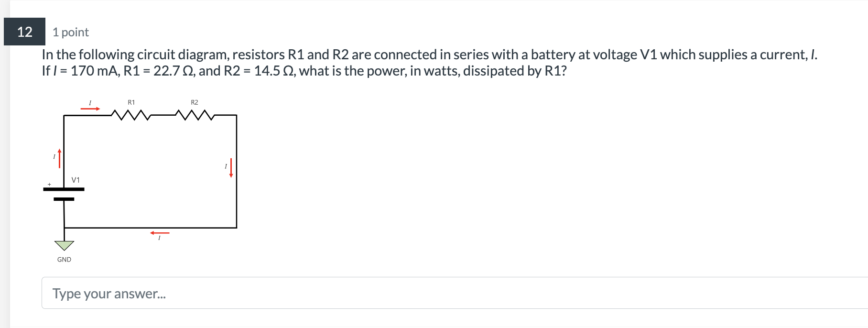This screenshot has width=868, height=328.
Task: Click the downward current arrow on the right
Action: tap(231, 166)
